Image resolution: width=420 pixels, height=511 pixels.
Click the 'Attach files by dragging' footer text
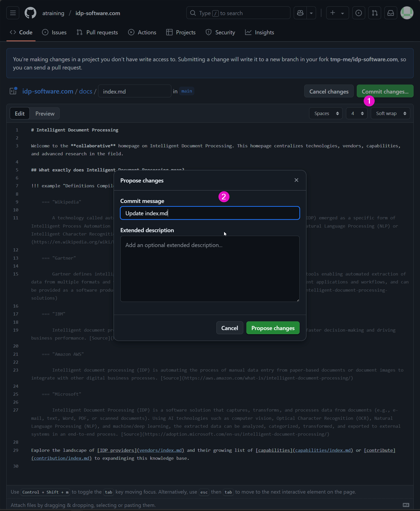click(x=83, y=505)
